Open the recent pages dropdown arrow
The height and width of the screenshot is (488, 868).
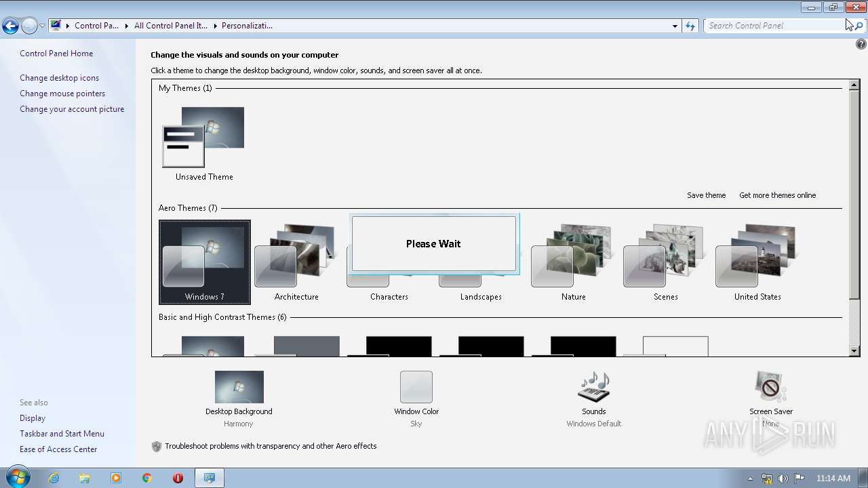coord(42,26)
